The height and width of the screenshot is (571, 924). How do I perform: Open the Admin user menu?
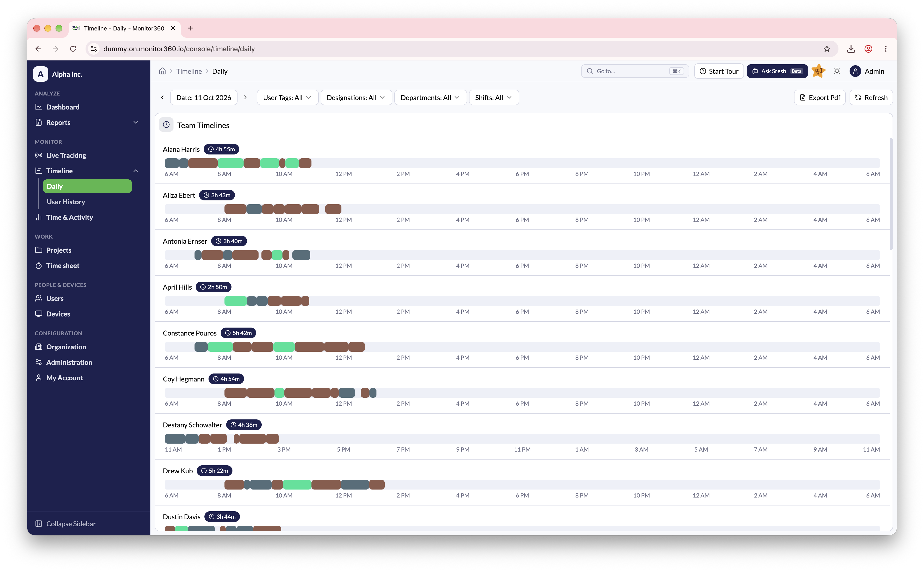click(867, 71)
